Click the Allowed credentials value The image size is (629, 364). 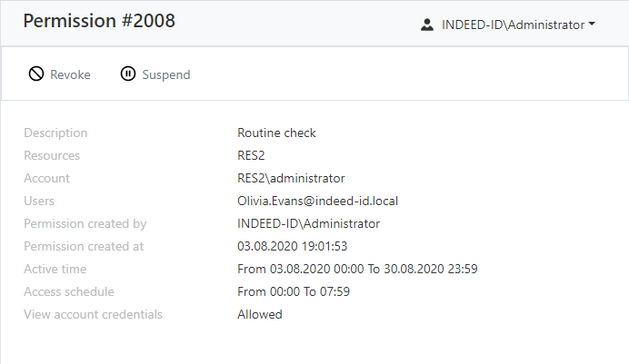point(260,314)
